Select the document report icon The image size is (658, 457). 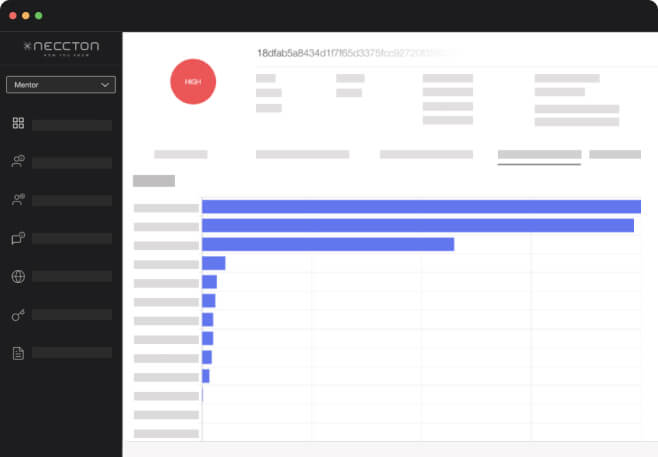[x=18, y=353]
